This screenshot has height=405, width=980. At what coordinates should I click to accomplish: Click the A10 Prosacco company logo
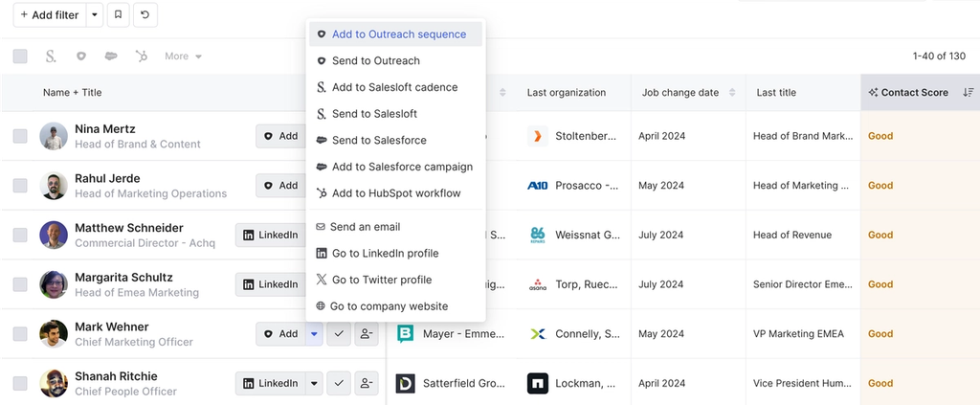tap(538, 186)
